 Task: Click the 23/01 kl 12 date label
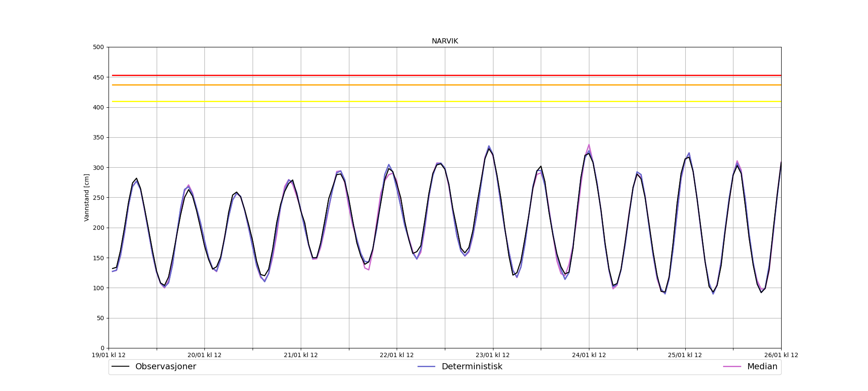493,355
